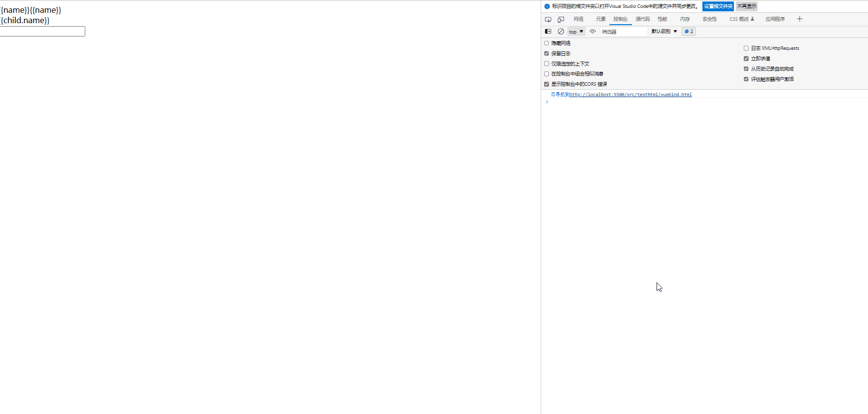Enable the 日志 XMLHttpRequests checkbox
This screenshot has width=868, height=414.
tap(746, 48)
